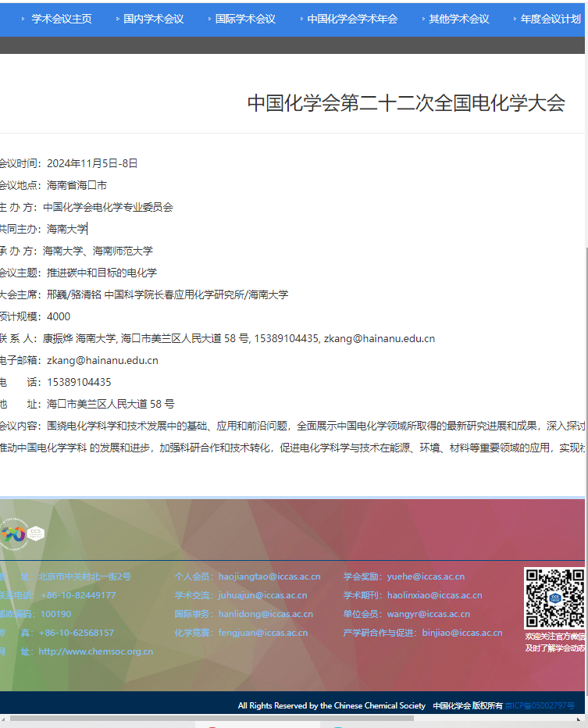Click the horizontal scrollbar right arrow
The width and height of the screenshot is (588, 728).
tap(579, 719)
